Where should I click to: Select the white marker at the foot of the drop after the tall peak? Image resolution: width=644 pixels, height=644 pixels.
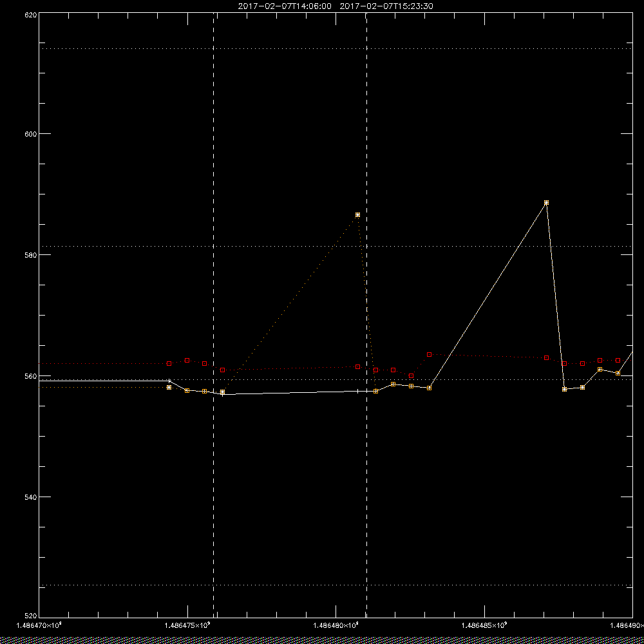pyautogui.click(x=564, y=389)
